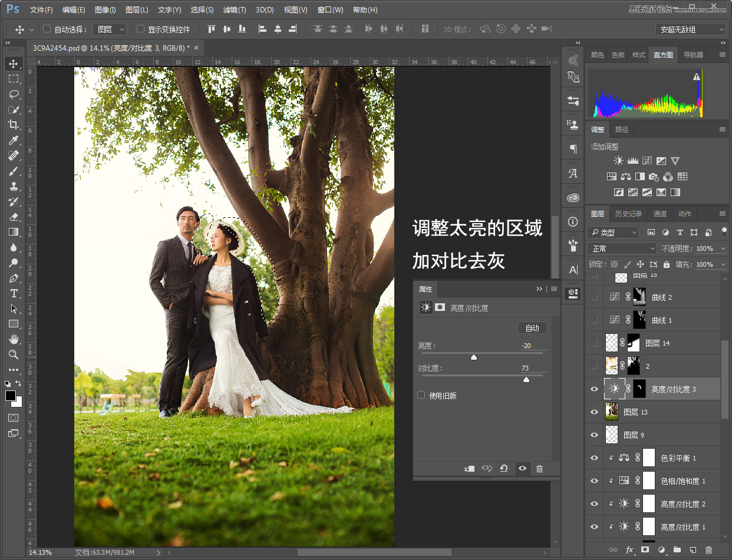Add a Brightness/Contrast adjustment from Adjustments panel
This screenshot has width=732, height=560.
618,161
